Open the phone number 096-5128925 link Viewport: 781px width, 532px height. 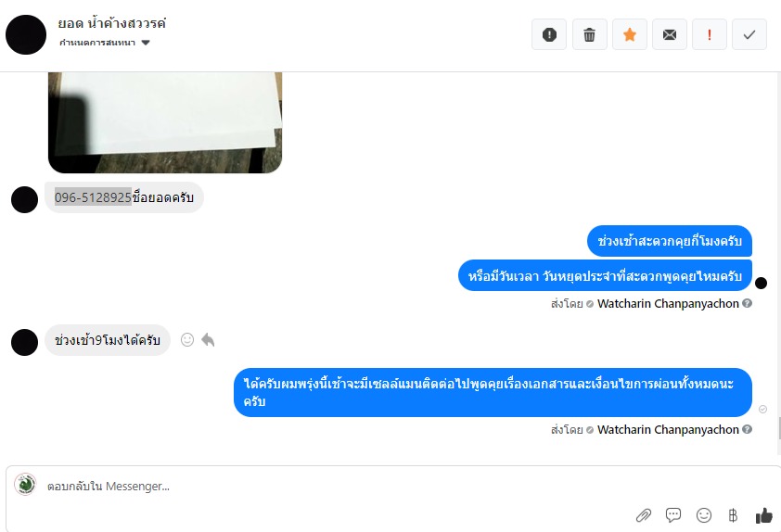coord(93,197)
